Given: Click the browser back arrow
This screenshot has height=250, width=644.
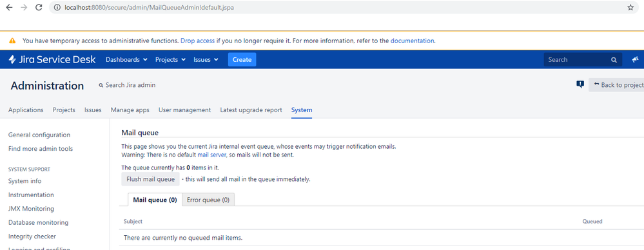Looking at the screenshot, I should pyautogui.click(x=9, y=7).
